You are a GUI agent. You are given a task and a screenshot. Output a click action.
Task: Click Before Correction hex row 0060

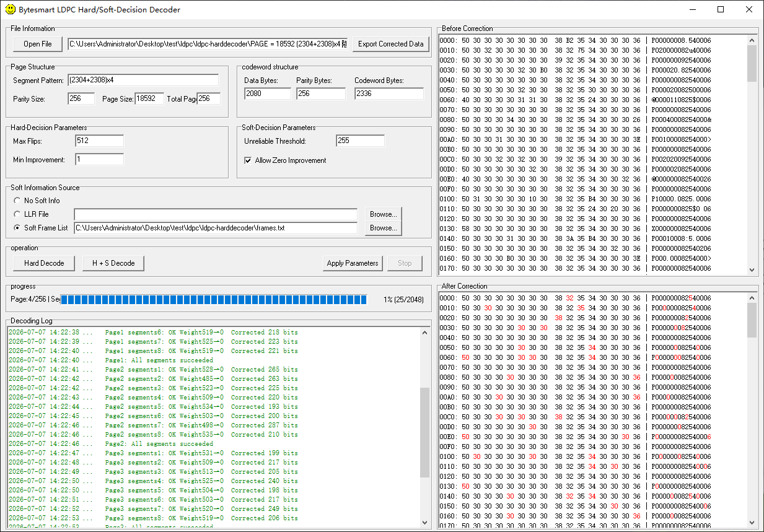(576, 100)
